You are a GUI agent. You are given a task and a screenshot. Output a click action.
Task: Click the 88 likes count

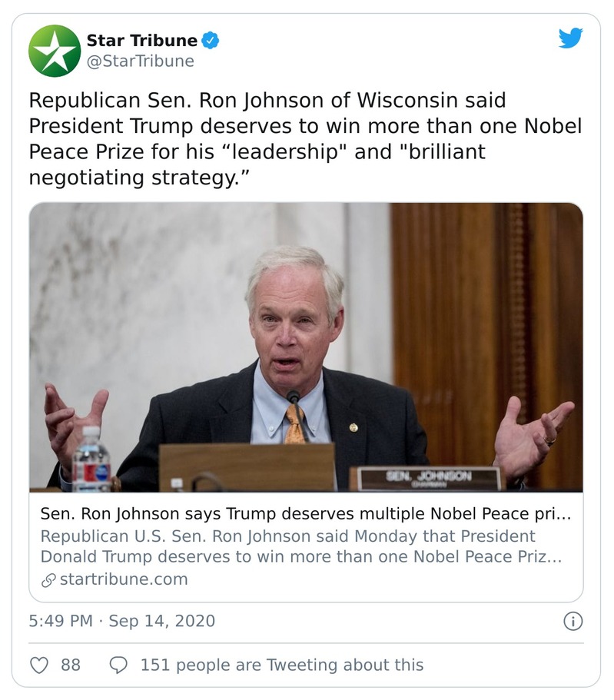click(71, 665)
